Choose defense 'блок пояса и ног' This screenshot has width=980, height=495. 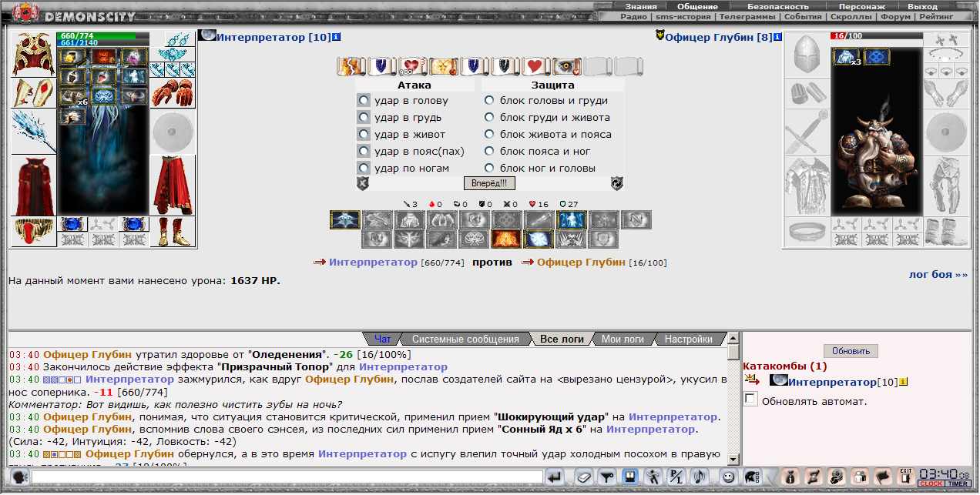[x=489, y=152]
